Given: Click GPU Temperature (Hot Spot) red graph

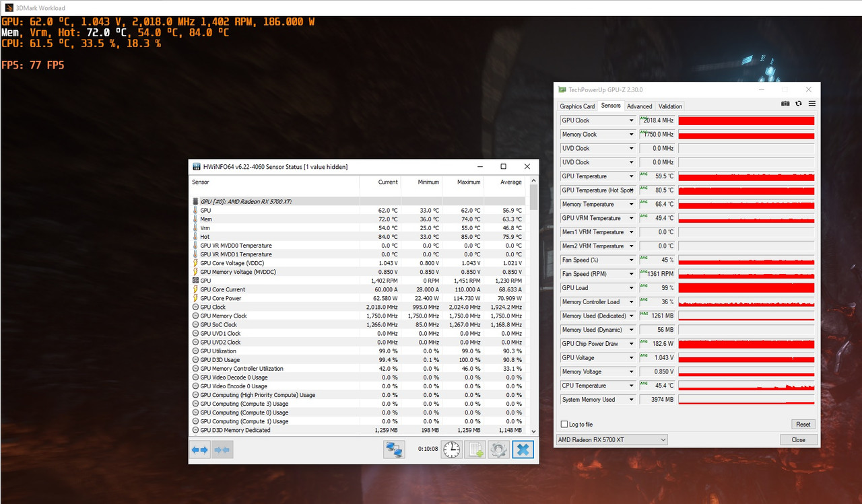Looking at the screenshot, I should point(746,190).
